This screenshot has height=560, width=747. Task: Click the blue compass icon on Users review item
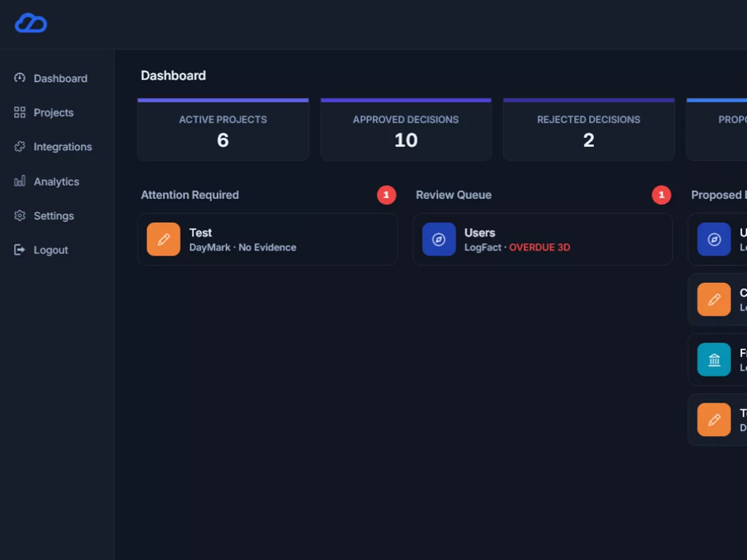[439, 240]
